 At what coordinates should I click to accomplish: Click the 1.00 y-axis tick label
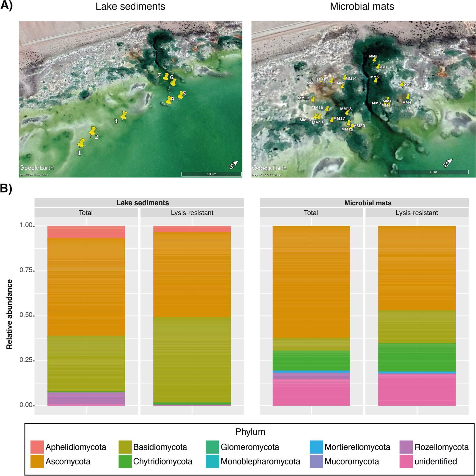pyautogui.click(x=26, y=225)
